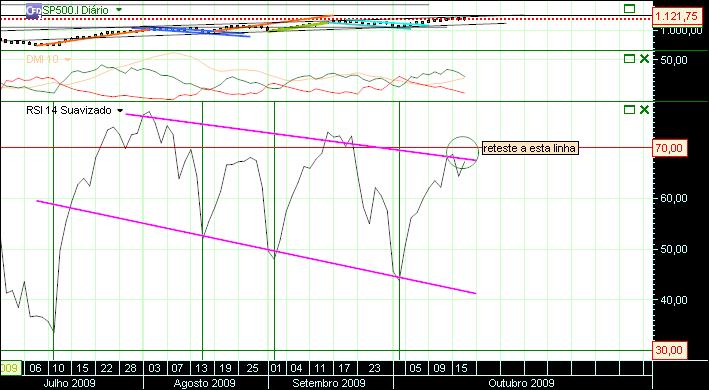Image resolution: width=709 pixels, height=390 pixels.
Task: Open the DMI 10 indicator dropdown
Action: coord(68,60)
